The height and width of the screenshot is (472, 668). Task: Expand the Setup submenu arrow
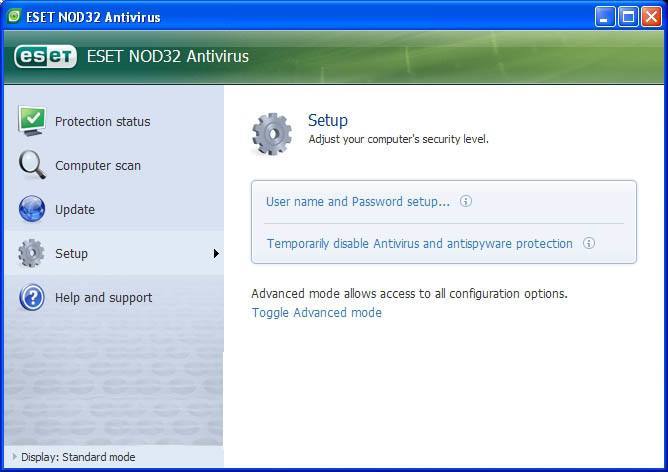pos(216,253)
